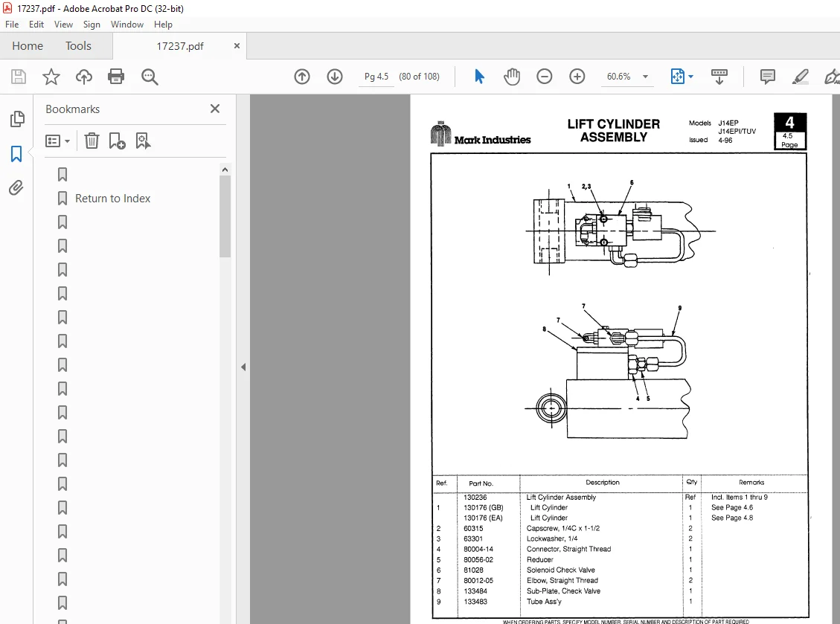The width and height of the screenshot is (840, 624).
Task: Select the unnamed bookmark above Return to Index
Action: 62,175
